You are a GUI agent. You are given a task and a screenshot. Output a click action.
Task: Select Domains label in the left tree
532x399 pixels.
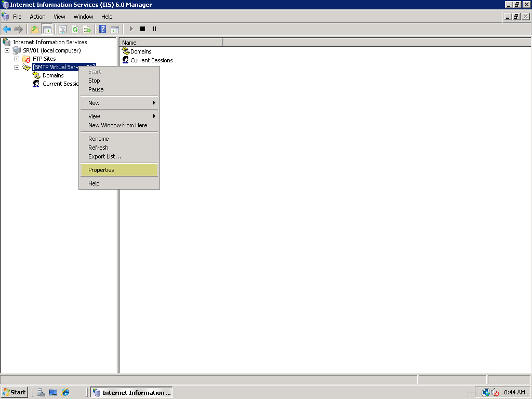[x=53, y=75]
